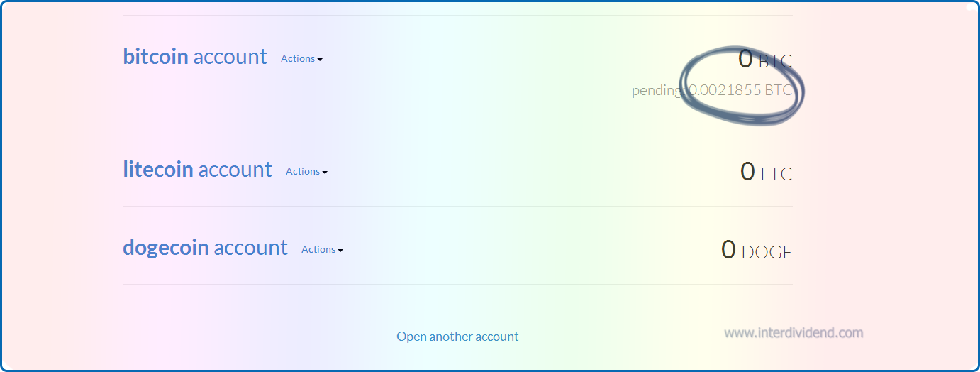Screen dimensions: 980x372
Task: Open the litecoin account heading link
Action: tap(197, 170)
